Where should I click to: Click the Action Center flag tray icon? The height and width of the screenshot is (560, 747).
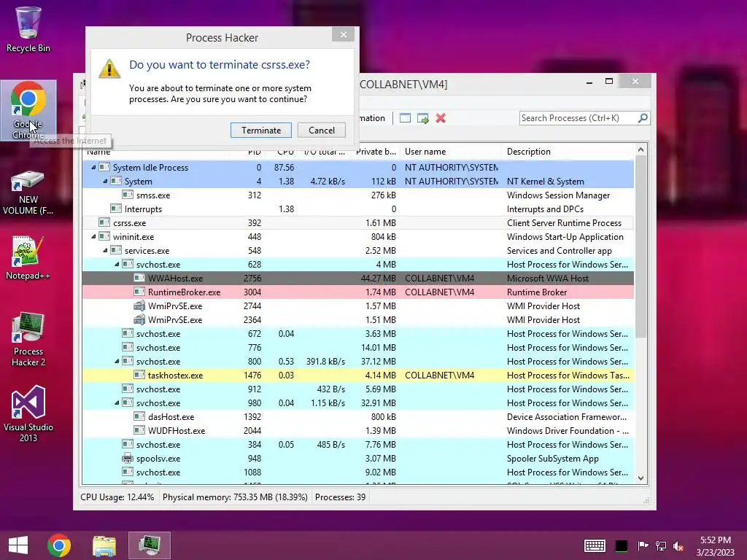pos(643,545)
